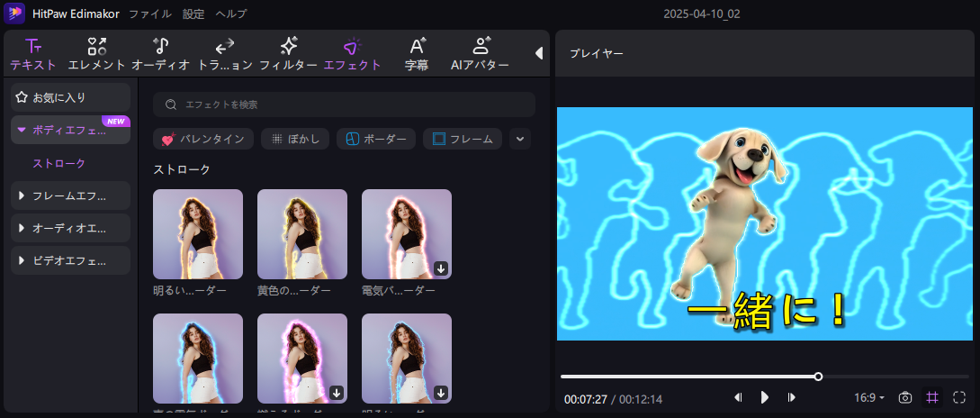
Task: Play the video preview
Action: 764,397
